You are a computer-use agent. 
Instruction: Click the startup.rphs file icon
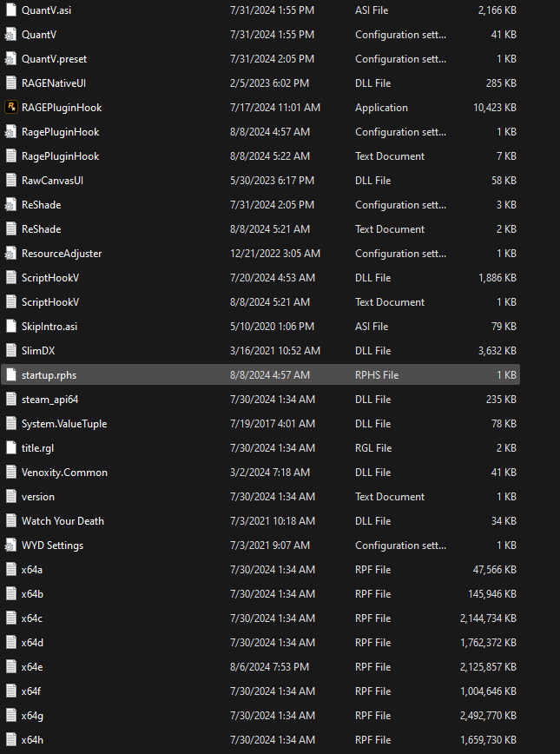click(11, 374)
